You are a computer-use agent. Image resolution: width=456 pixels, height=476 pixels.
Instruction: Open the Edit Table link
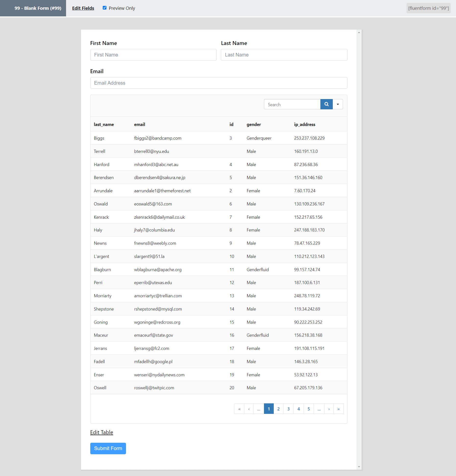(102, 432)
